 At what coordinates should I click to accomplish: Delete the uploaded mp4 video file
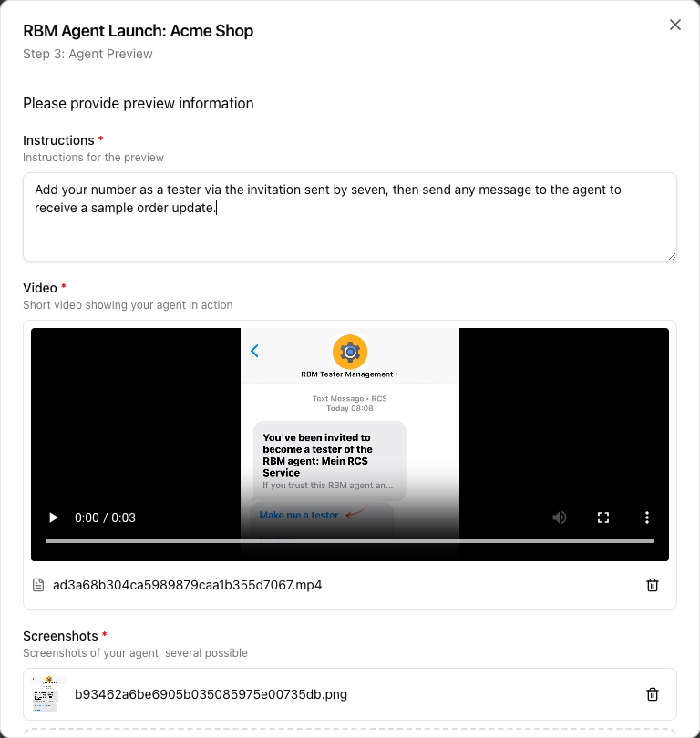click(x=653, y=585)
